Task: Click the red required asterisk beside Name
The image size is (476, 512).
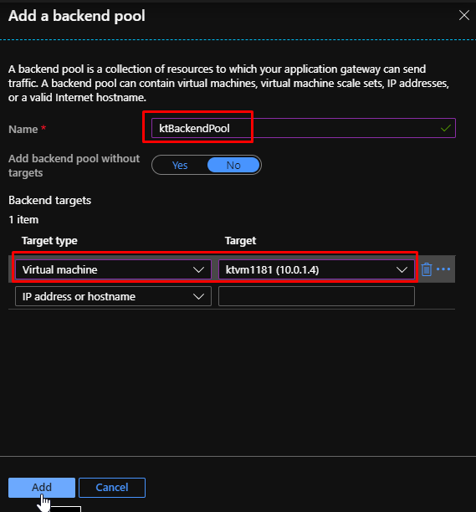Action: 43,128
